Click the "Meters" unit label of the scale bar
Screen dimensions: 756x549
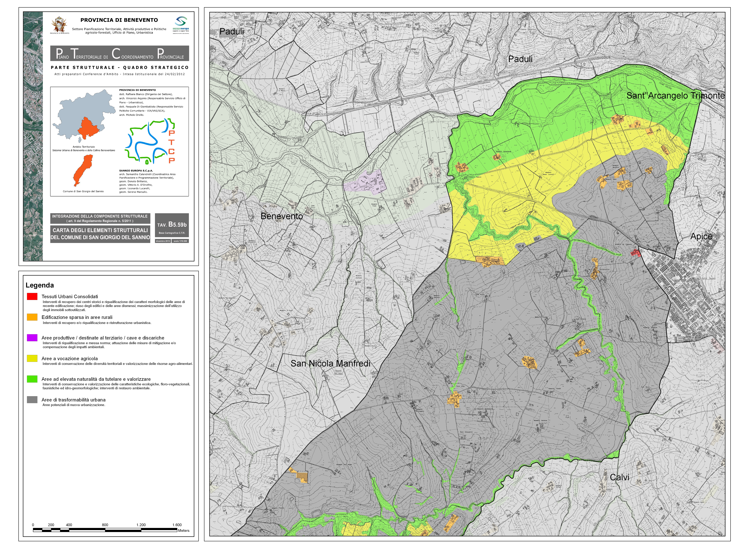pyautogui.click(x=184, y=531)
